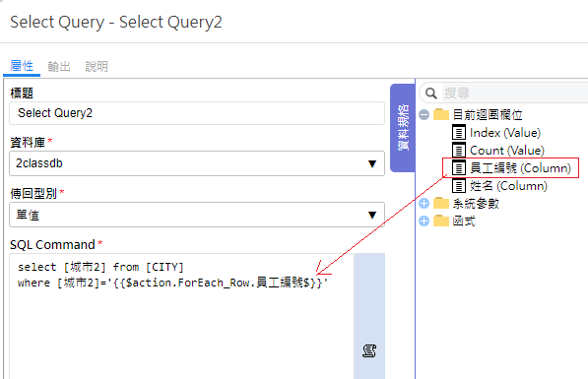The image size is (588, 379).
Task: Expand the 系統參數 node
Action: coord(425,203)
